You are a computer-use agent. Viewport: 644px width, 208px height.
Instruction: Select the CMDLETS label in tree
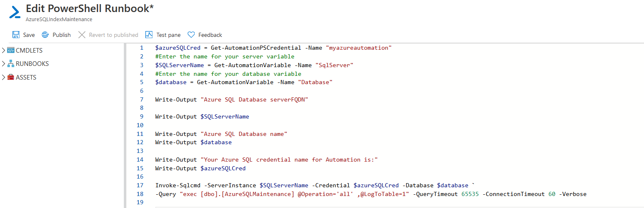29,51
